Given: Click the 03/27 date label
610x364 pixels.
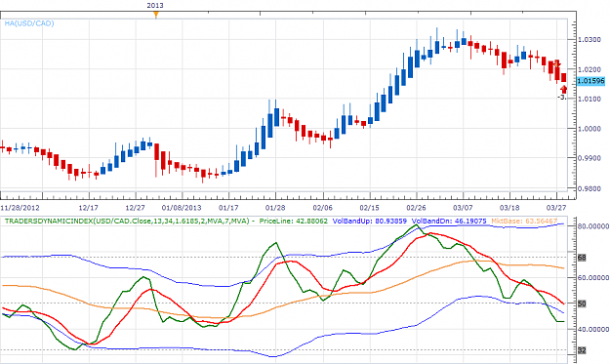Looking at the screenshot, I should coord(556,208).
